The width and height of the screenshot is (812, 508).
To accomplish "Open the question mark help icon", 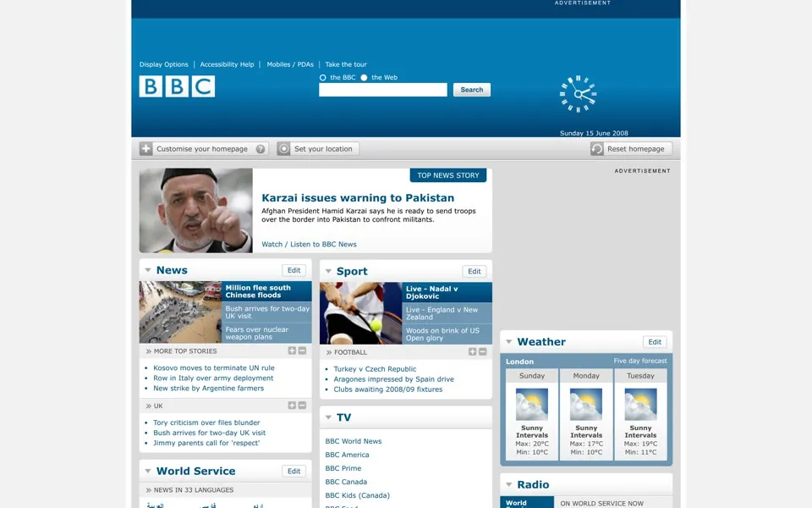I will [x=261, y=149].
